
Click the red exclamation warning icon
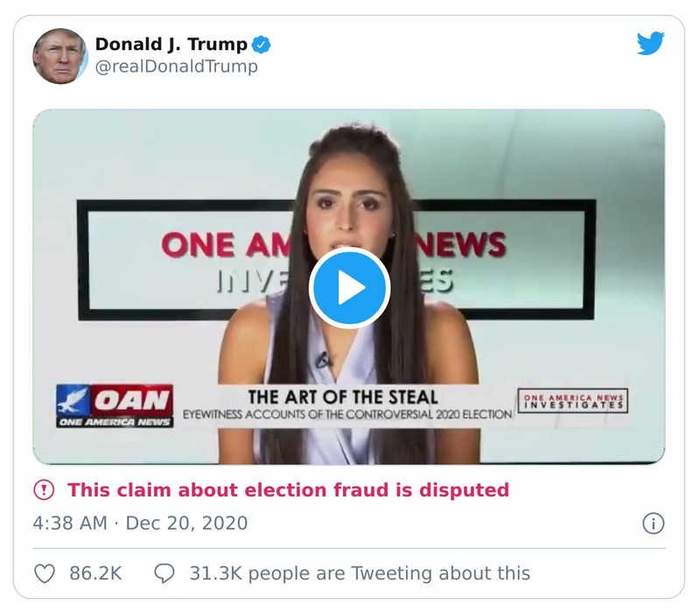(x=43, y=490)
